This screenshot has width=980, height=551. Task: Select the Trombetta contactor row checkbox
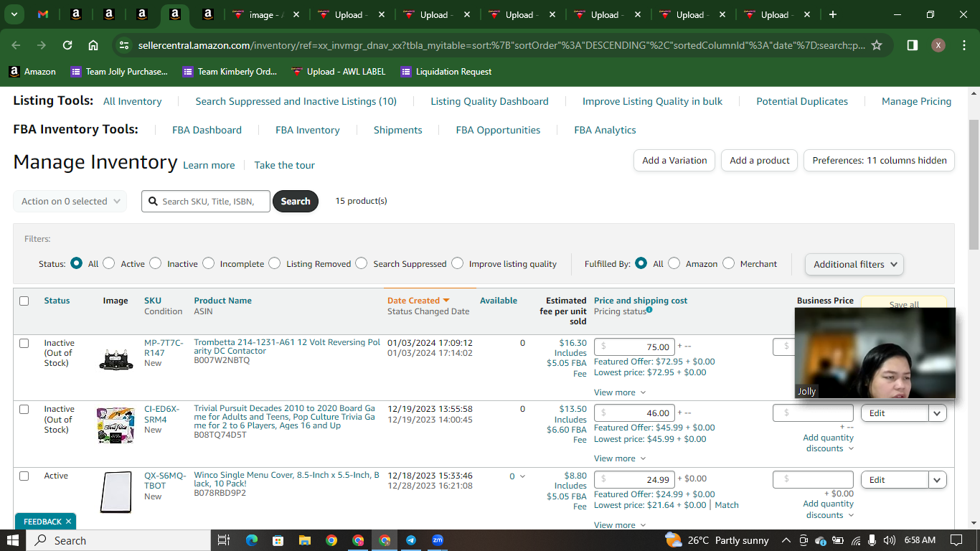24,343
